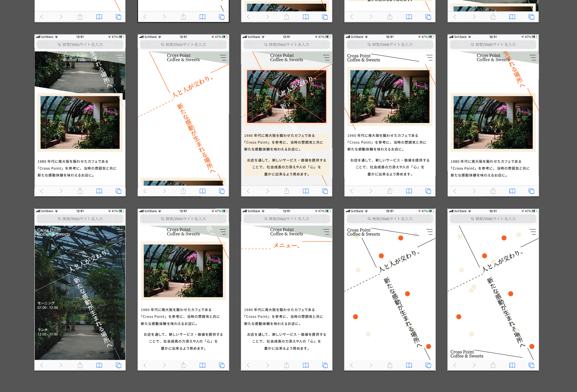This screenshot has height=392, width=577.
Task: Click ランチ 12:00 - 17:00 hours text
Action: click(x=48, y=332)
